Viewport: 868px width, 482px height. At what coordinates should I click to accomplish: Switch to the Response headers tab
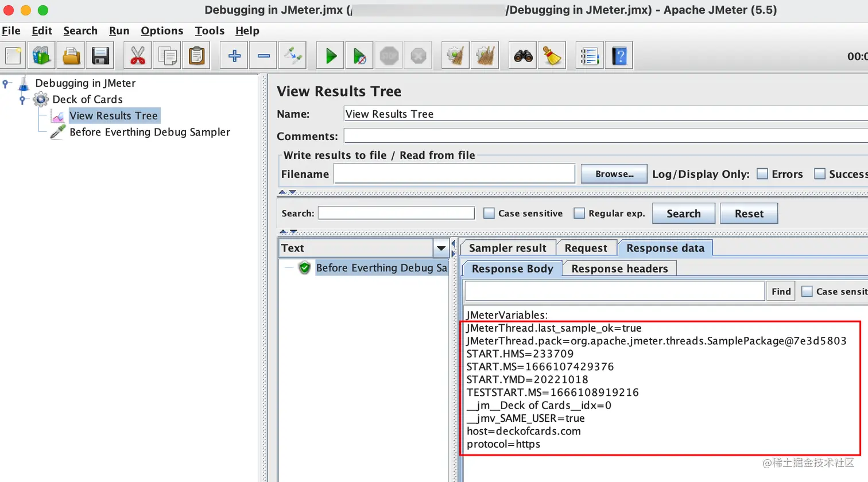click(619, 269)
